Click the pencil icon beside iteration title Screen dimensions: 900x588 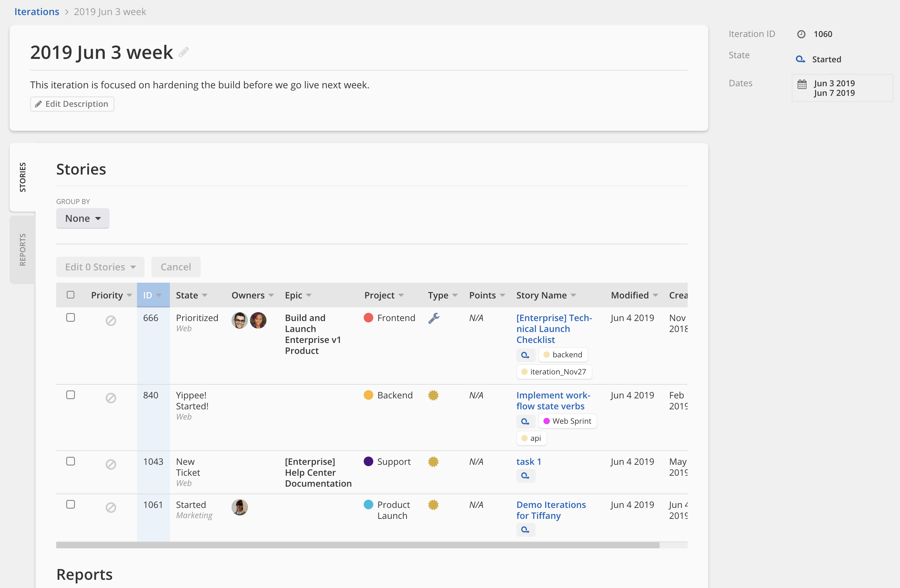[x=184, y=52]
